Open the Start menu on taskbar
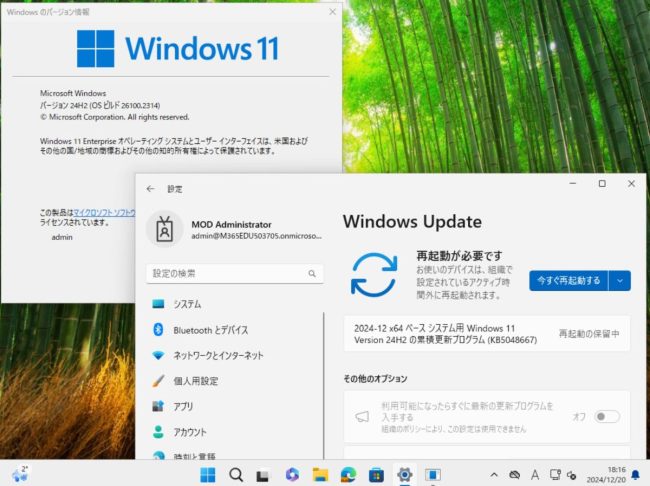Screen dimensions: 650x486 [208, 475]
